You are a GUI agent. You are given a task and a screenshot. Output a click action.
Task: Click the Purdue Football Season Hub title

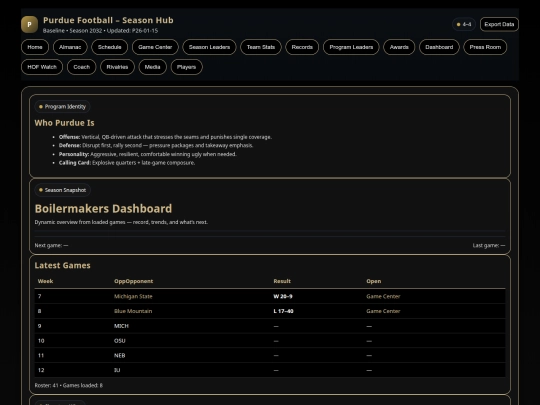108,20
